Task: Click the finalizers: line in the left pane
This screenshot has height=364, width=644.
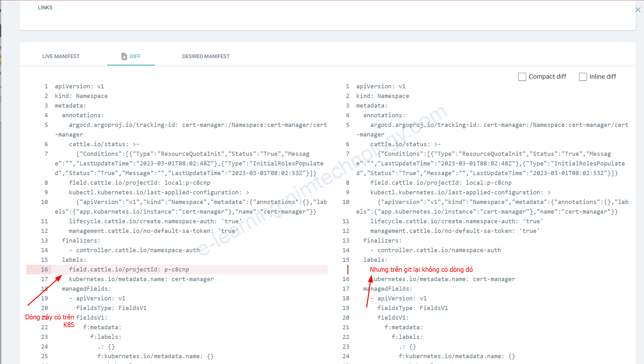Action: [x=81, y=241]
